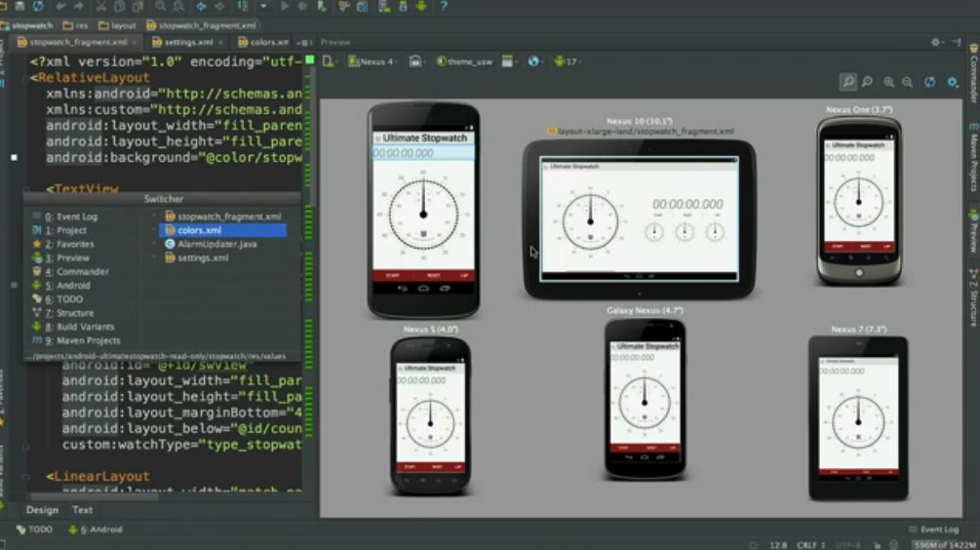Image resolution: width=980 pixels, height=550 pixels.
Task: Open the run configuration dropdown in toolbar
Action: [263, 6]
